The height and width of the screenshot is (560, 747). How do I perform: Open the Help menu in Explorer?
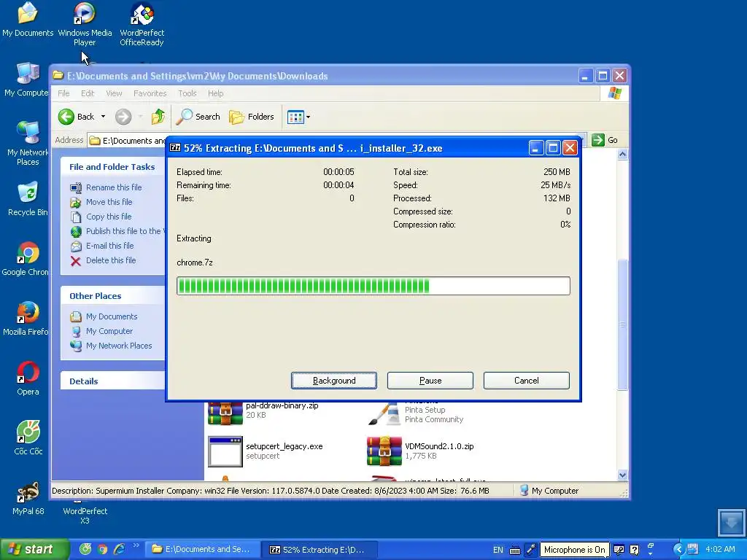coord(215,93)
